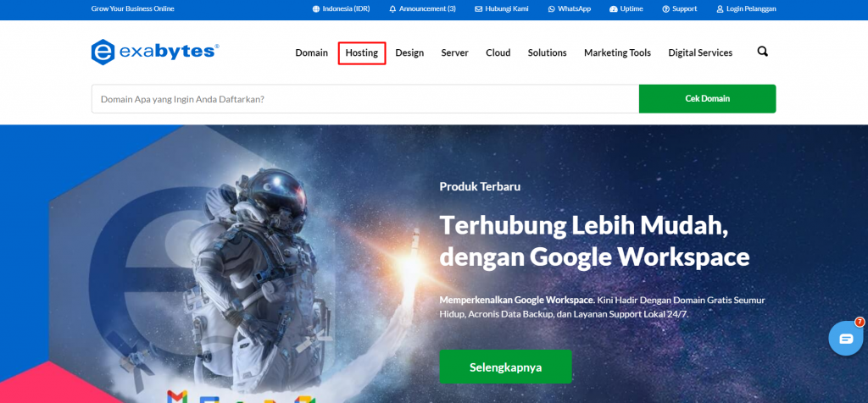Click the user icon beside Login Pelanggan
This screenshot has width=868, height=403.
[x=720, y=8]
